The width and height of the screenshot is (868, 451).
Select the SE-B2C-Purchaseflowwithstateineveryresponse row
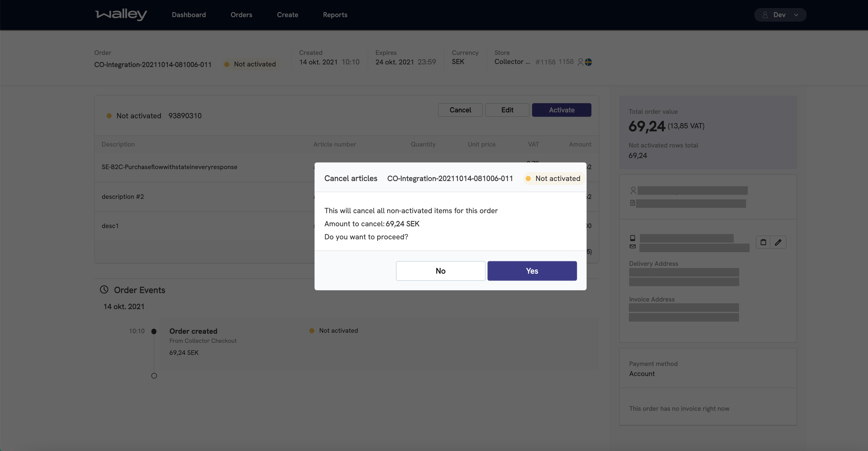click(346, 167)
